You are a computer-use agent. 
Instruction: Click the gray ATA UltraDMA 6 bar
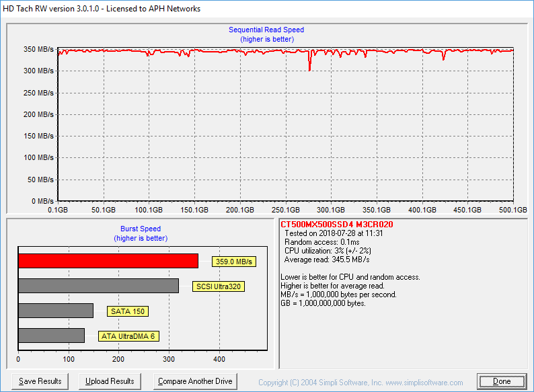click(51, 336)
